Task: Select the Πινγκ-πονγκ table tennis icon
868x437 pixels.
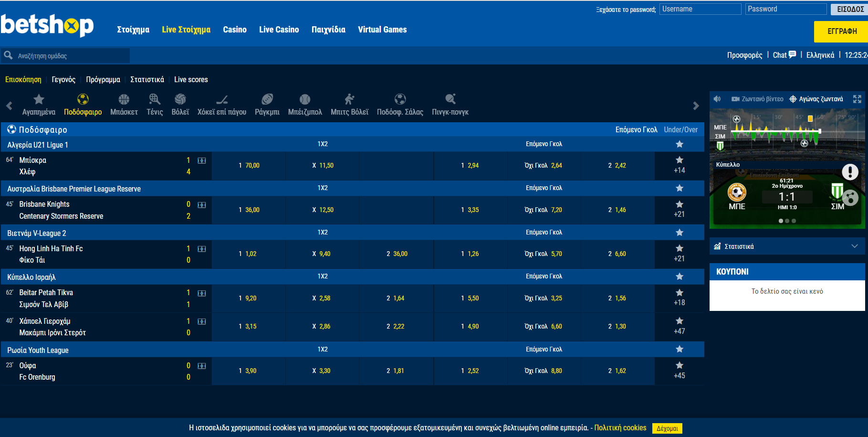Action: tap(450, 99)
